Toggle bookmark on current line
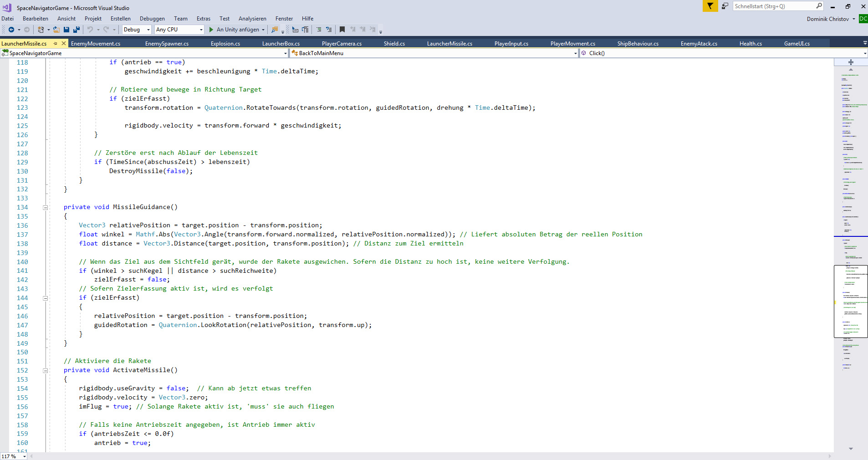Viewport: 868px width, 460px height. click(x=342, y=30)
